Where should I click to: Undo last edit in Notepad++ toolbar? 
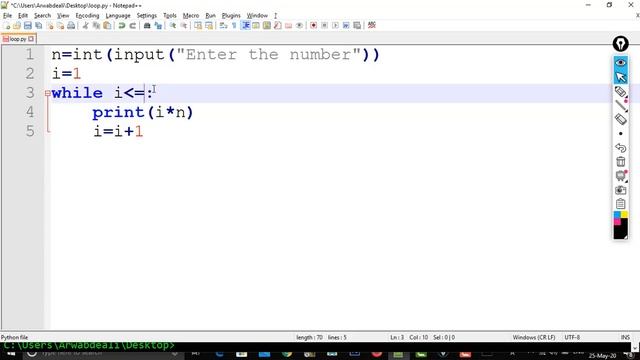point(121,25)
